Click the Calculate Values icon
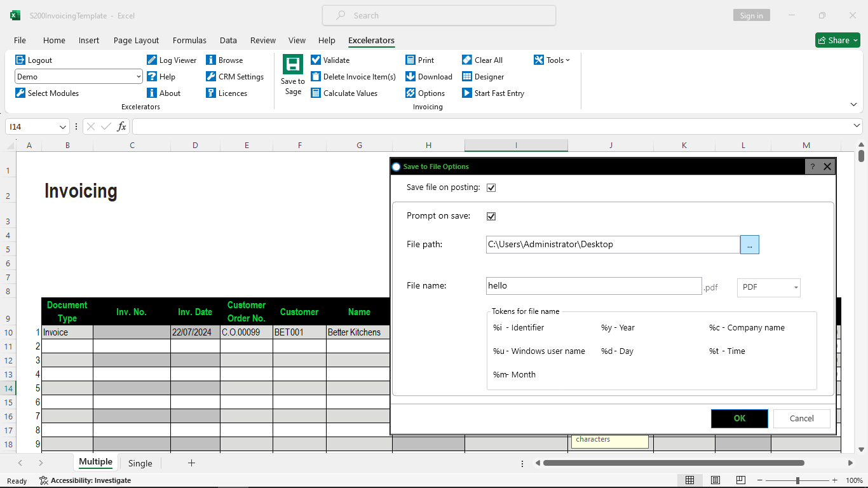The height and width of the screenshot is (488, 868). point(345,93)
